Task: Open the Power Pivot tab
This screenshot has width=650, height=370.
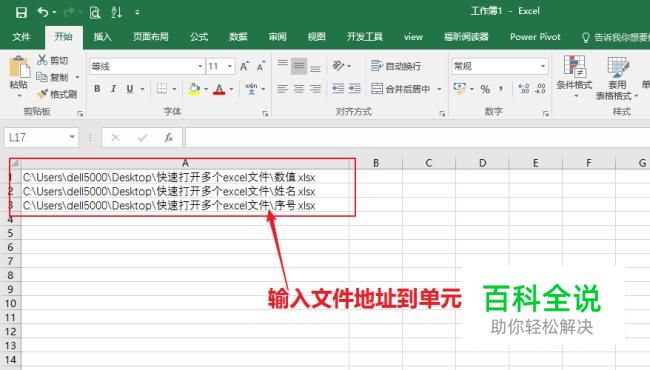Action: (535, 37)
